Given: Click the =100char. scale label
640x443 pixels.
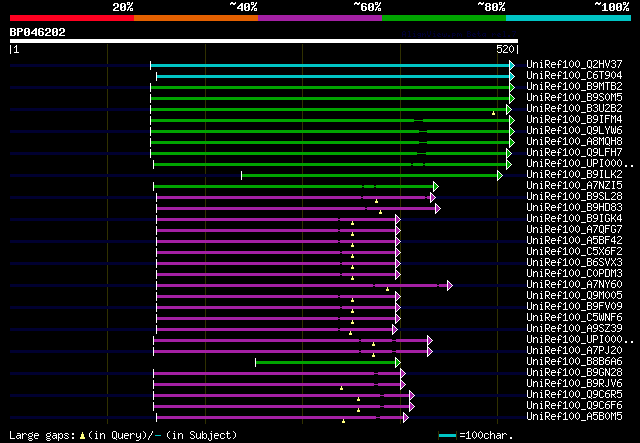Looking at the screenshot, I should click(x=486, y=435).
